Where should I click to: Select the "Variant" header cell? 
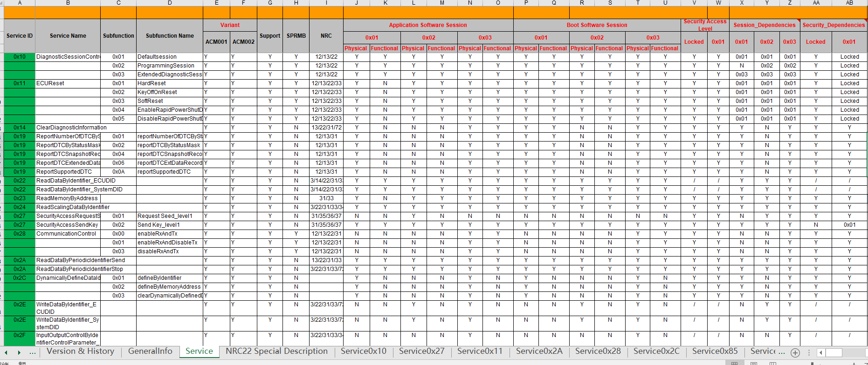click(230, 25)
